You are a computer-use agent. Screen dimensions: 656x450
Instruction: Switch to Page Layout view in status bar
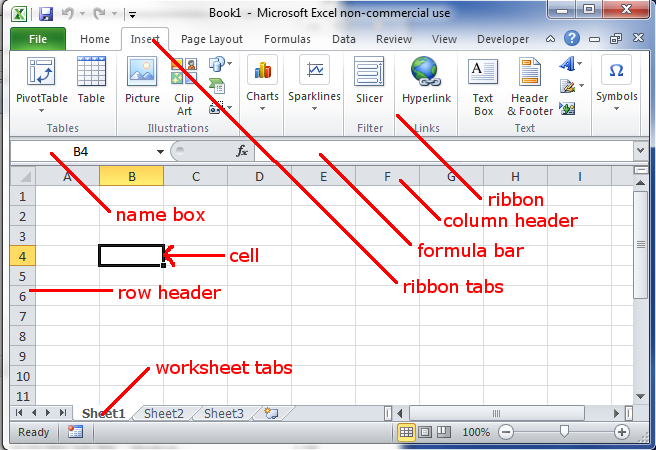coord(425,432)
